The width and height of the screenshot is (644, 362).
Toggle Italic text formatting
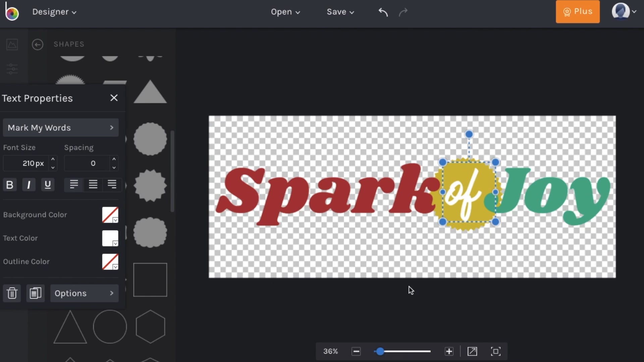click(29, 185)
